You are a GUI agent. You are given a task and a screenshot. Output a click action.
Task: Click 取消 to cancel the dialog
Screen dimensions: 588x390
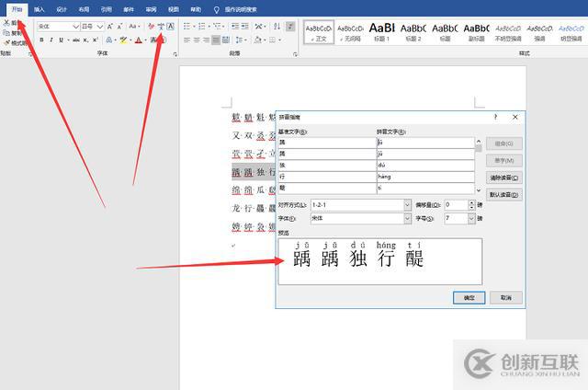point(506,298)
